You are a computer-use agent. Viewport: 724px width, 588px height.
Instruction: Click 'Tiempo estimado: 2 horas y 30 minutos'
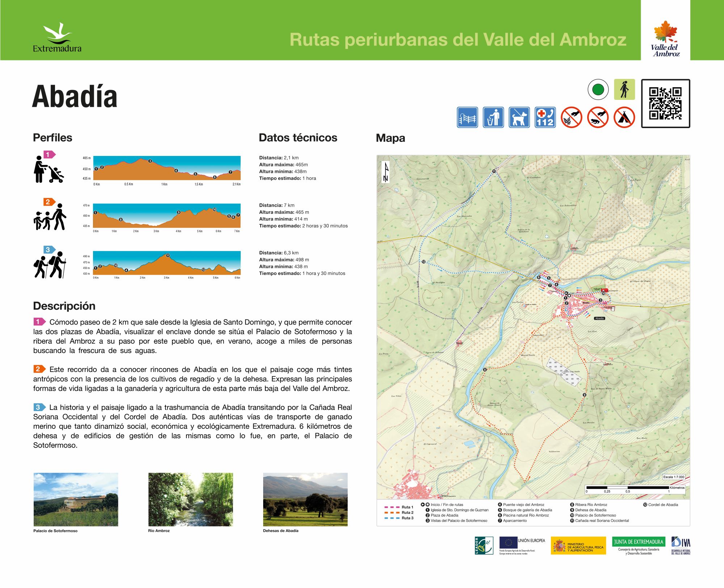pos(303,226)
